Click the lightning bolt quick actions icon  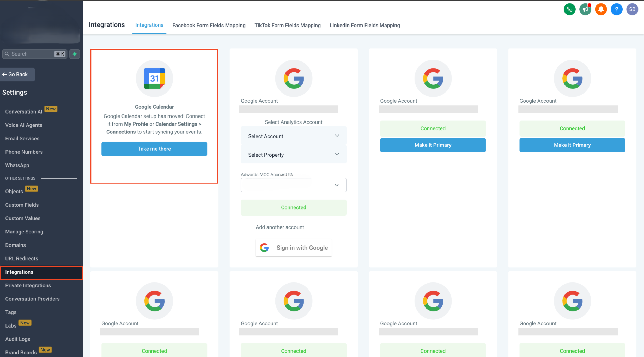[x=75, y=54]
